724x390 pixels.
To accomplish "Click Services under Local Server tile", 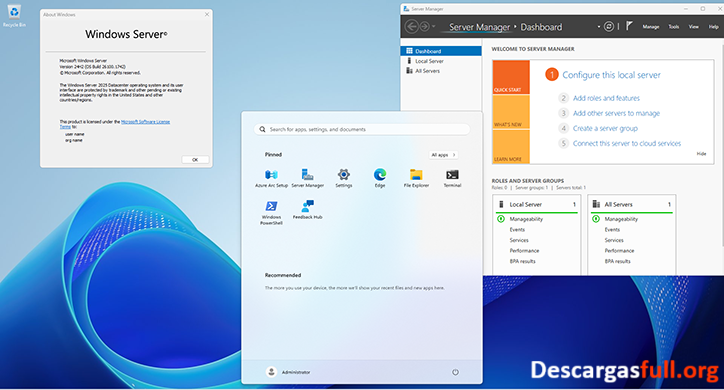I will coord(519,240).
